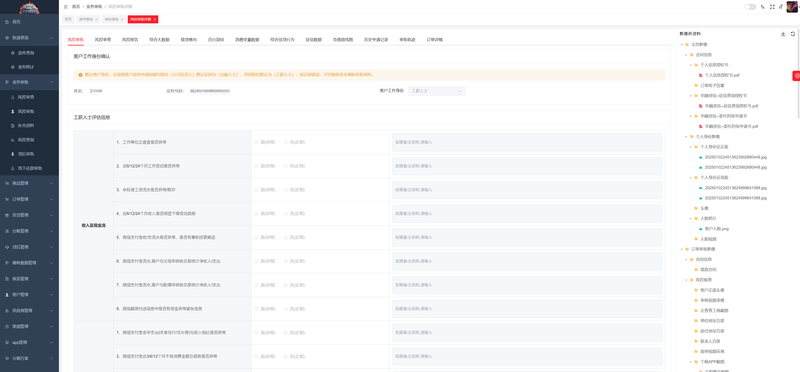Open the 客户工作身份 dropdown
The width and height of the screenshot is (800, 372).
point(436,91)
